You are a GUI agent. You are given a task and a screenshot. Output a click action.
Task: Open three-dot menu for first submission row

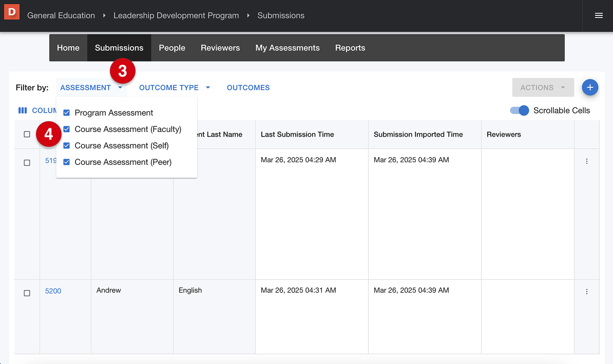point(587,161)
